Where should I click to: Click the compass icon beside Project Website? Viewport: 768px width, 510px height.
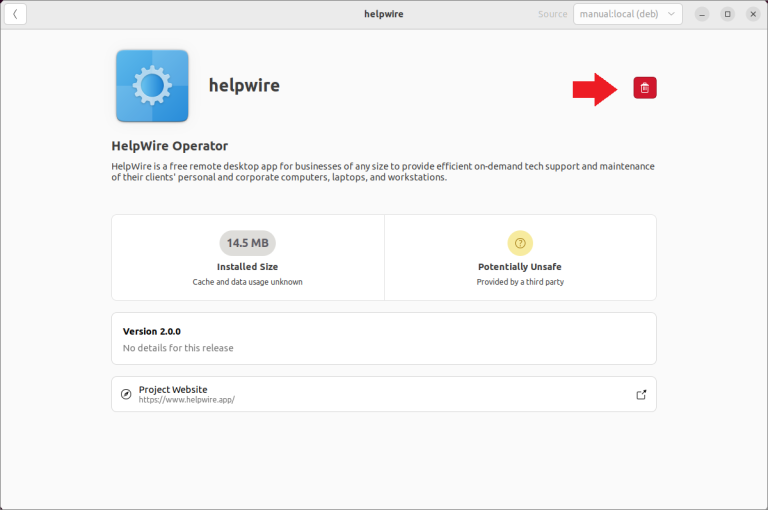coord(126,394)
